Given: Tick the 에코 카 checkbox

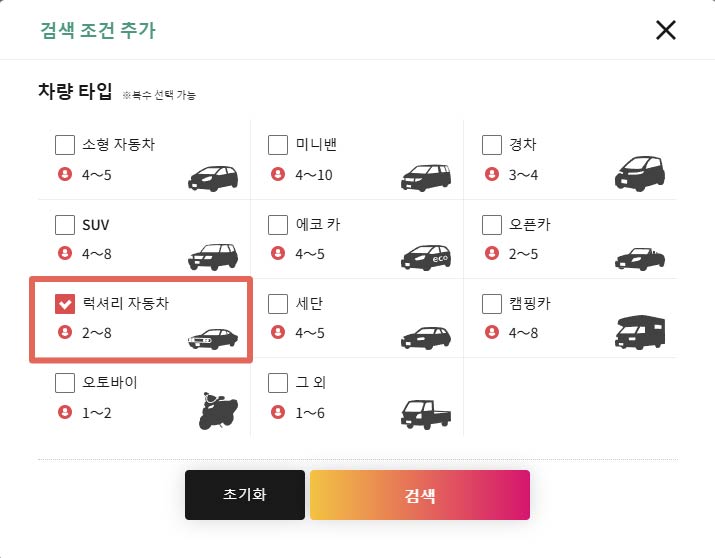Looking at the screenshot, I should [278, 225].
